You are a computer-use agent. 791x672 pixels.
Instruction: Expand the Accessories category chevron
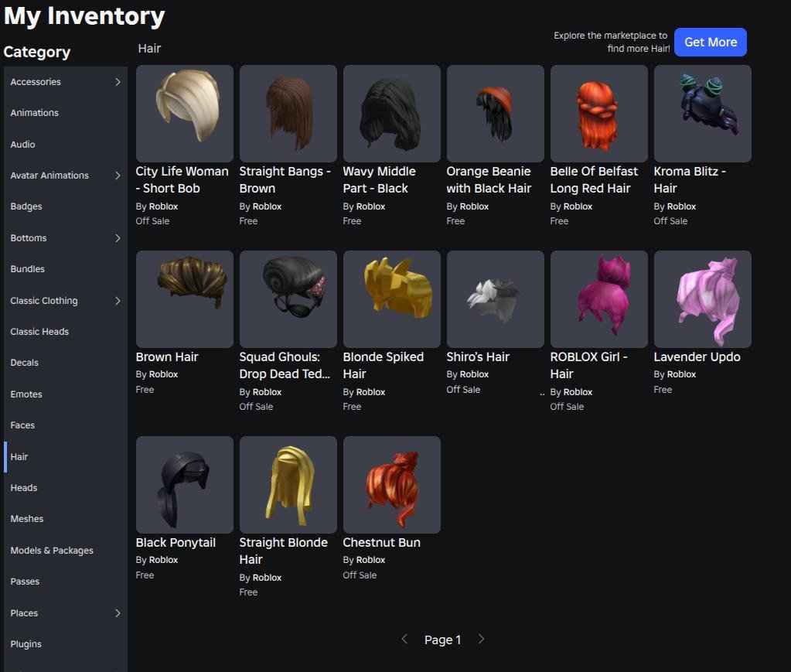118,82
